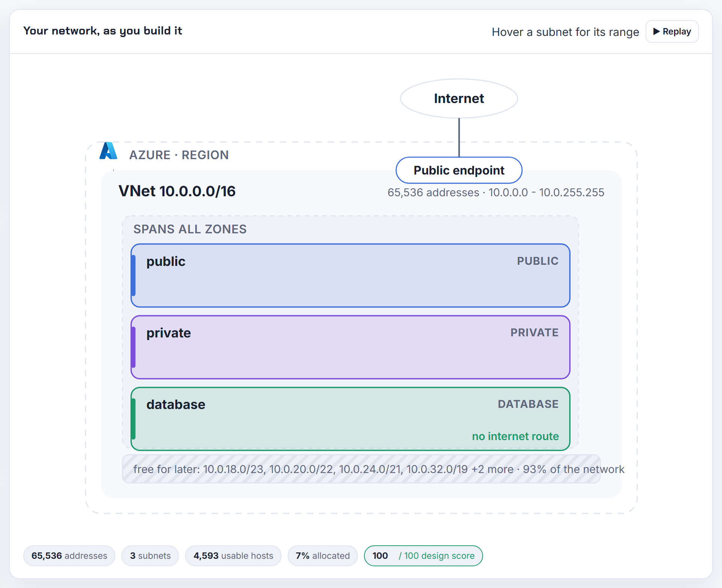
Task: Click the Azure logo icon
Action: 109,151
